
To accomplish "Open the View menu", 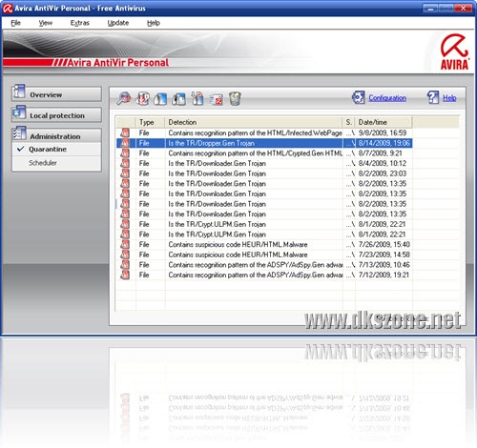I will (46, 23).
